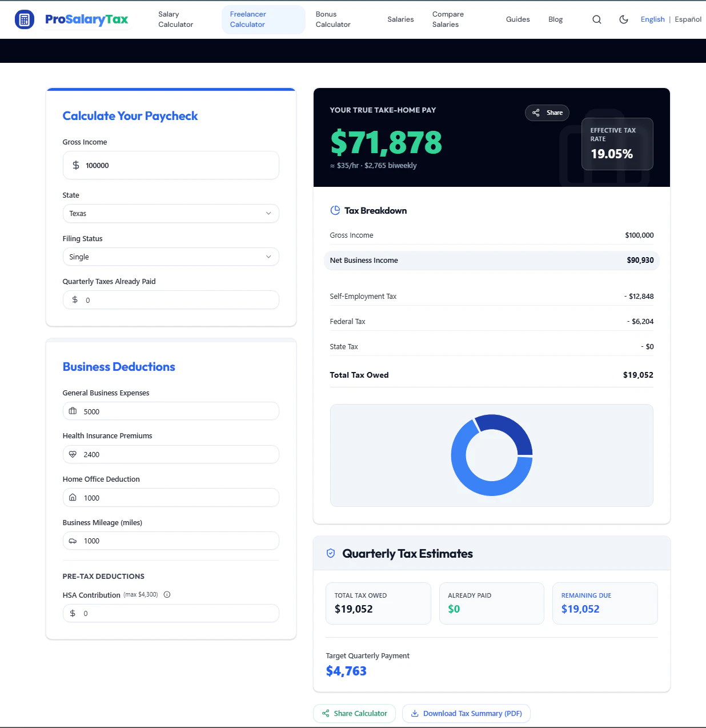Click the Quarterly Taxes Already Paid input
Screen dimensions: 706x728
[x=171, y=299]
